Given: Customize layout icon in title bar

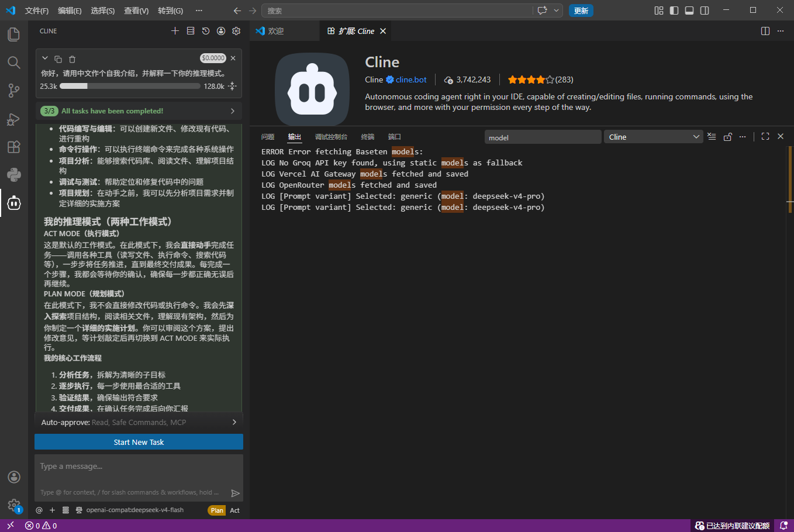Looking at the screenshot, I should pos(659,11).
